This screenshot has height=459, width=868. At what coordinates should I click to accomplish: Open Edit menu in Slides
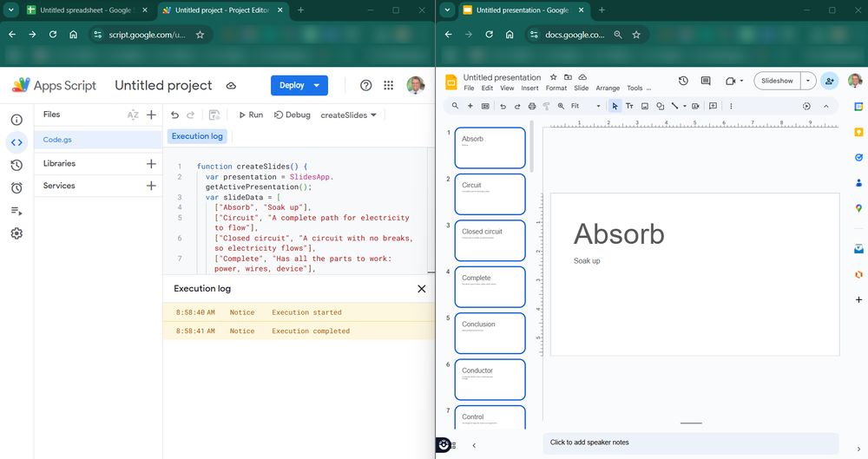[487, 88]
